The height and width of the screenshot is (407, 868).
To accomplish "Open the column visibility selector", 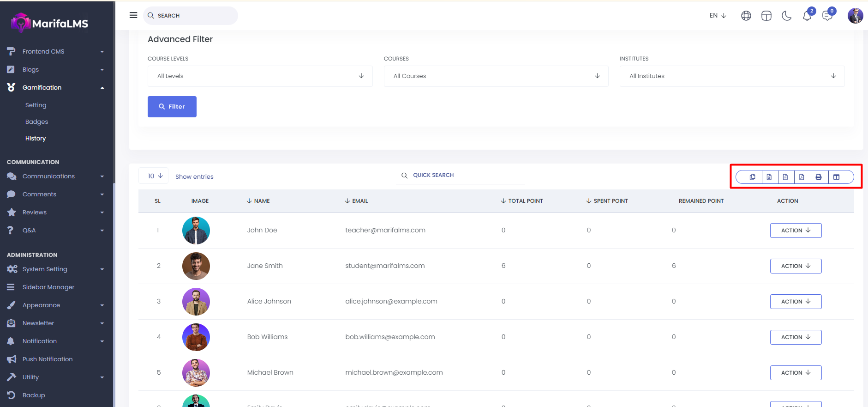I will 836,177.
